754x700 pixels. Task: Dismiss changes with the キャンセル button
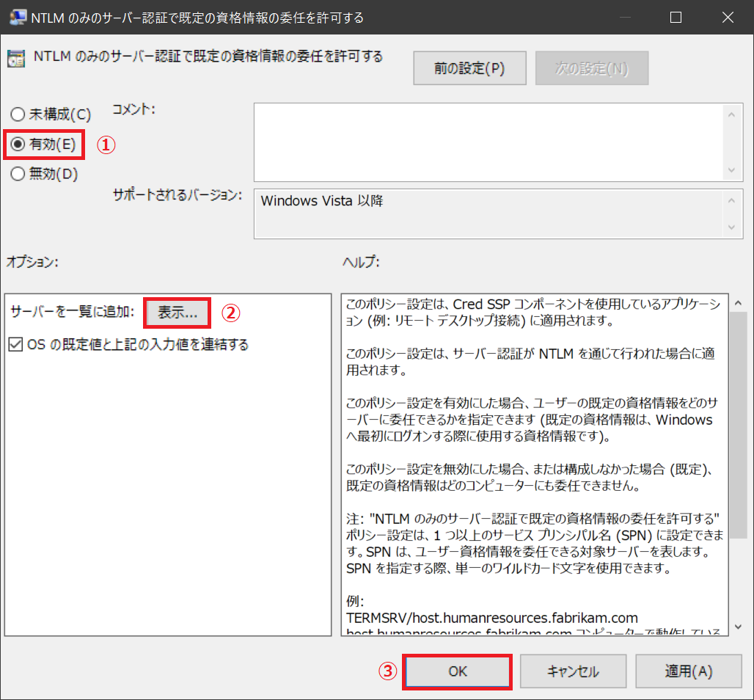pyautogui.click(x=573, y=671)
